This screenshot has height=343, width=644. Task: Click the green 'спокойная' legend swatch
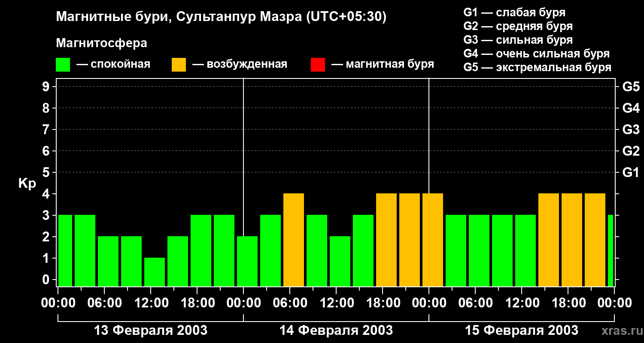[x=63, y=65]
